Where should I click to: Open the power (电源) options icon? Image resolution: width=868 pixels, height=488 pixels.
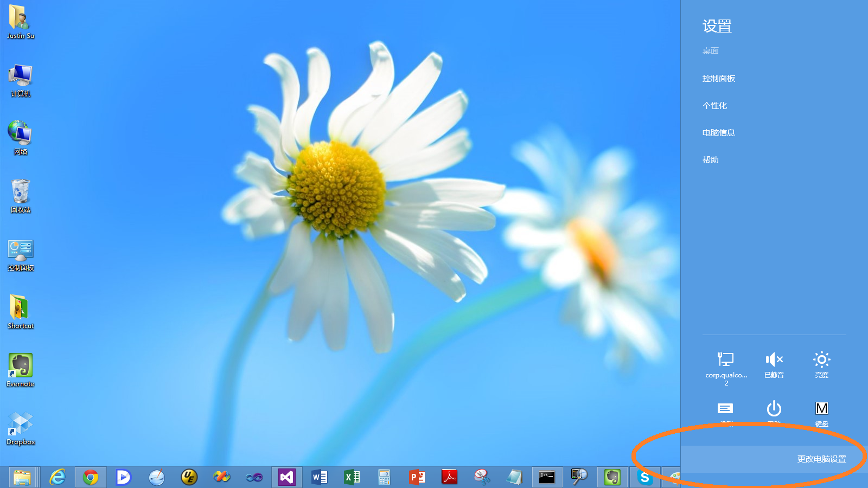point(774,409)
